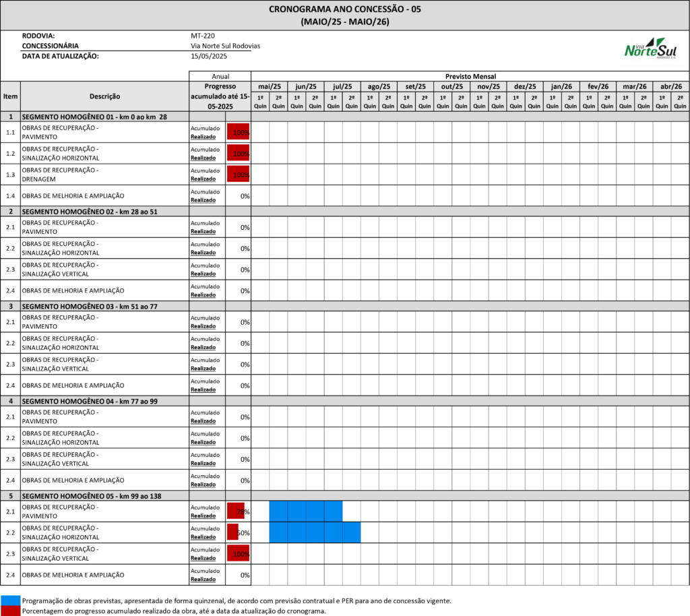This screenshot has width=690, height=616.
Task: Select legend text 'Programação de obras previstas...'
Action: [237, 601]
